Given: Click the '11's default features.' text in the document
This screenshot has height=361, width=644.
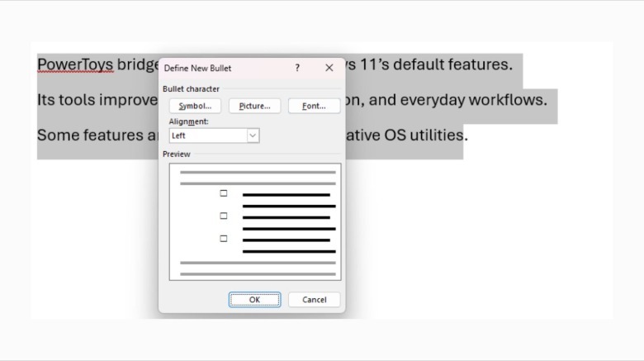Looking at the screenshot, I should 436,64.
